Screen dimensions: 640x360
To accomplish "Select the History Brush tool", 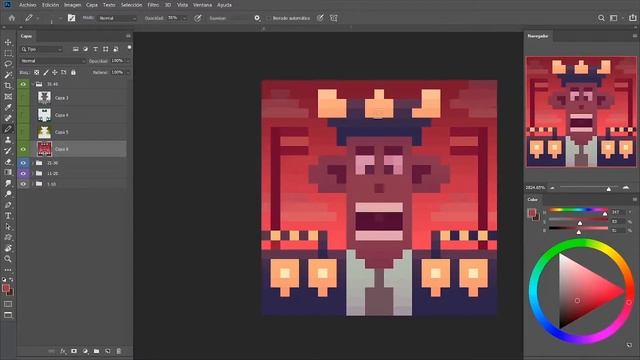I will pyautogui.click(x=8, y=151).
